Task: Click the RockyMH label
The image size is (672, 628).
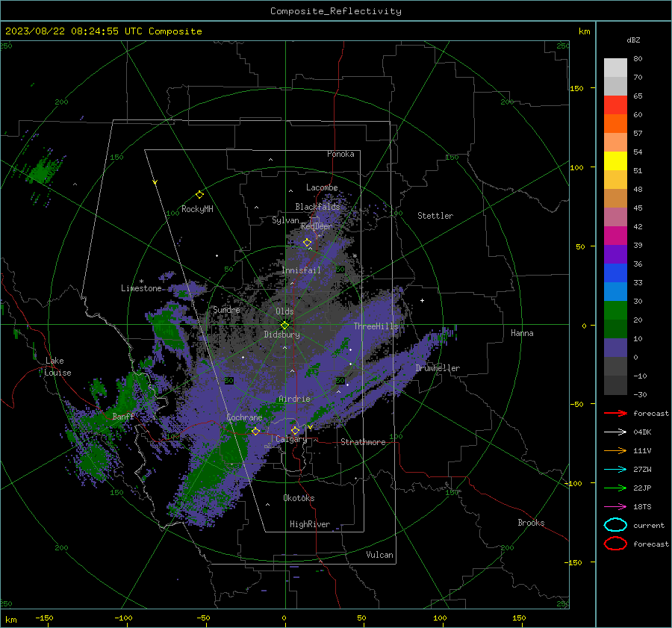Action: coord(197,209)
